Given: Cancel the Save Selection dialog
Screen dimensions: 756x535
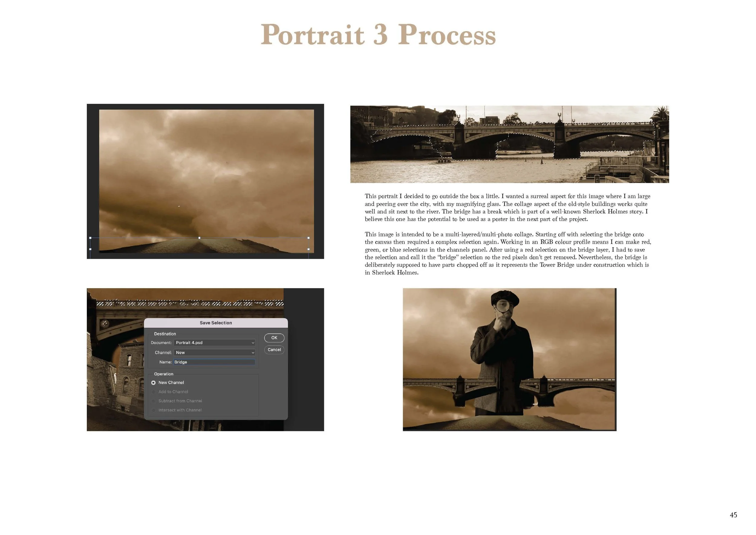Looking at the screenshot, I should pyautogui.click(x=274, y=350).
